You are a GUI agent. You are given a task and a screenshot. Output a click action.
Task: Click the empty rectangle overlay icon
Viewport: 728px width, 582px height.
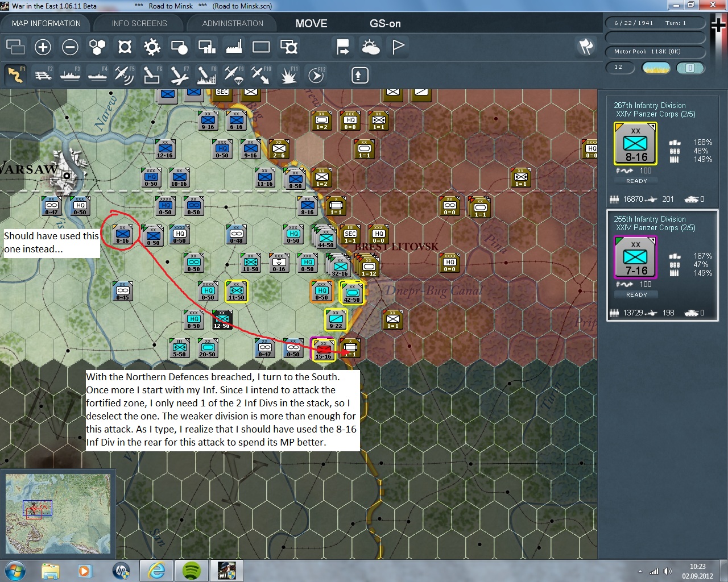click(x=261, y=47)
